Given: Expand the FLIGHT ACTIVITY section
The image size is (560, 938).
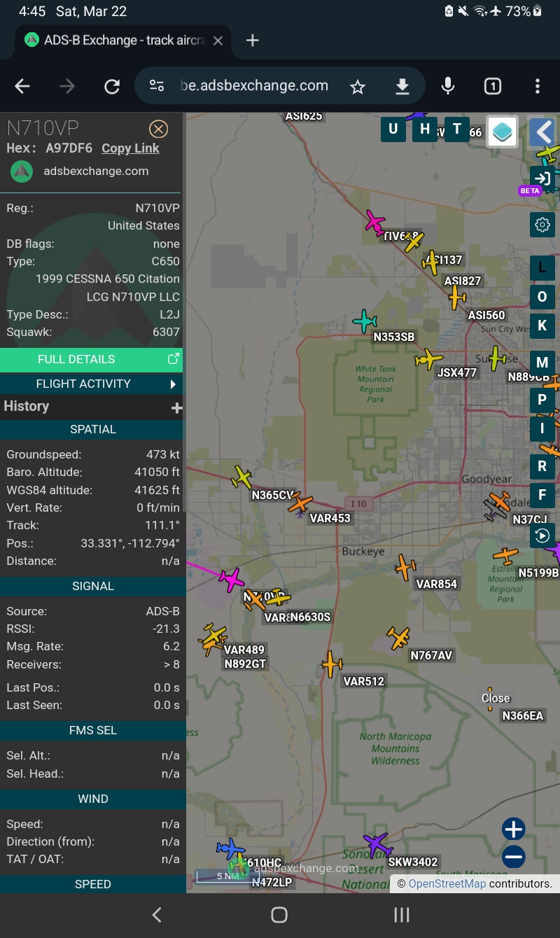Looking at the screenshot, I should pos(91,384).
